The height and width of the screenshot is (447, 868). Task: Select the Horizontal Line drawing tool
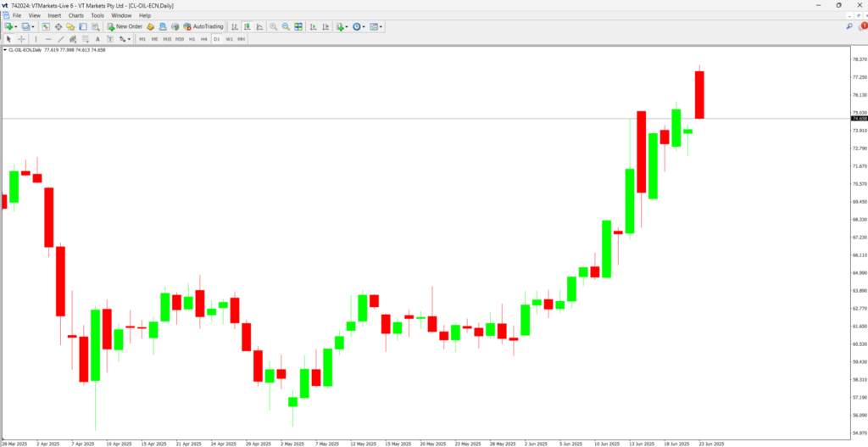point(48,39)
